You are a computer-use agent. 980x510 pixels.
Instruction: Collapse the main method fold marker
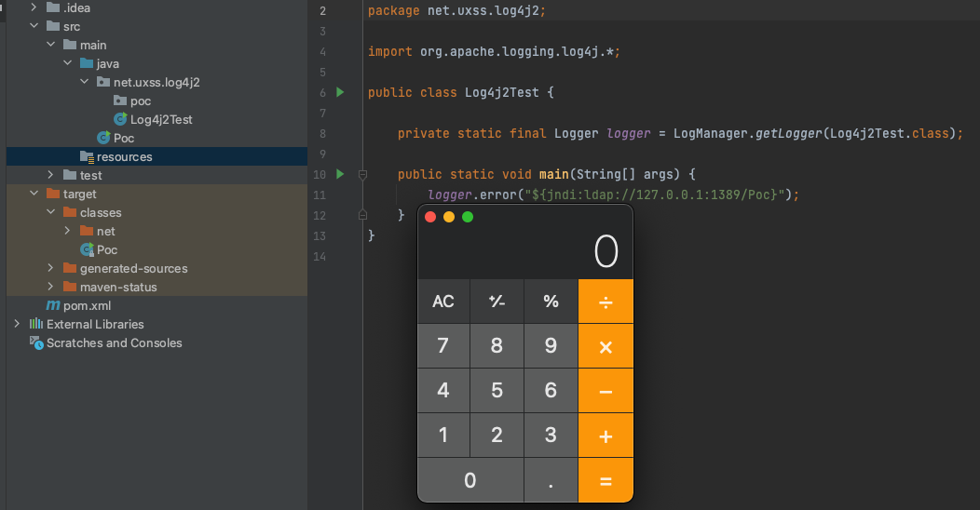point(363,174)
